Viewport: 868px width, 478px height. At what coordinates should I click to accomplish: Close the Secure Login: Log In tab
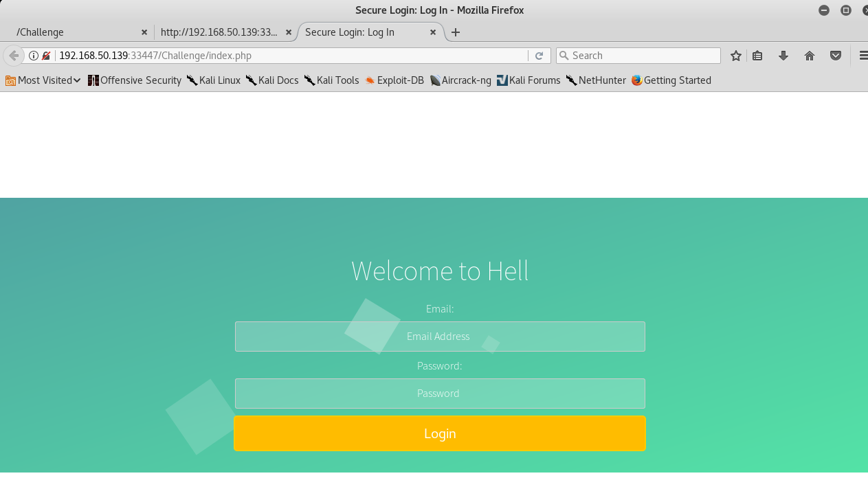433,32
